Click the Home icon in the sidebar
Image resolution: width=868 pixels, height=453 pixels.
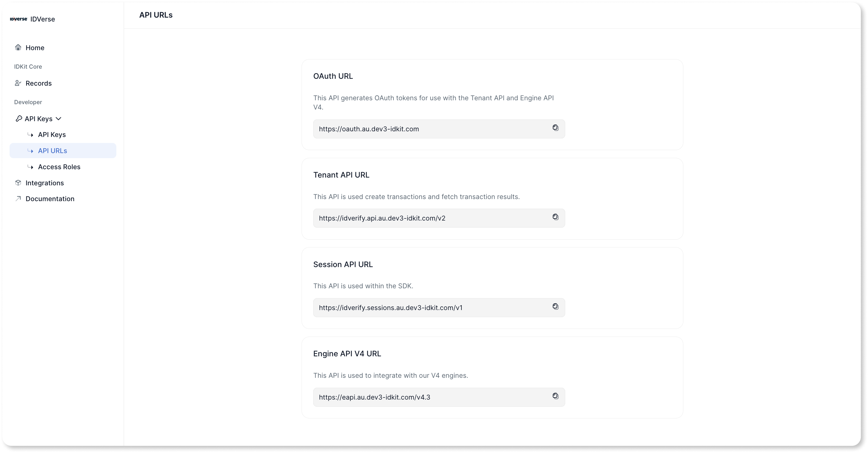[x=18, y=47]
